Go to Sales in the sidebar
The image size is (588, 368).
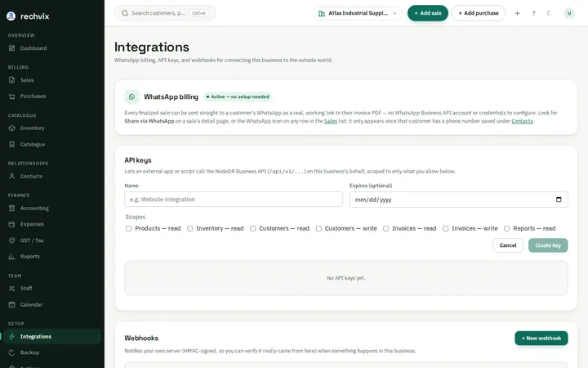tap(52, 80)
